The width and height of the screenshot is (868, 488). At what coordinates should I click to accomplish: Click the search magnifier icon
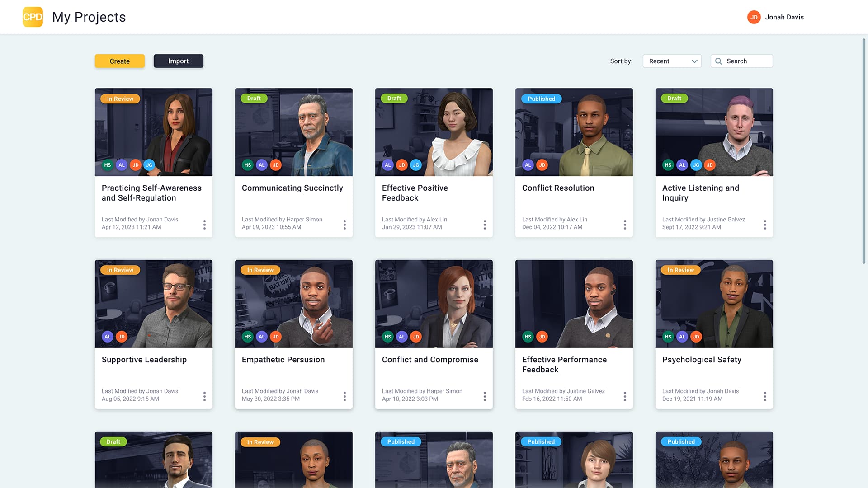(x=718, y=61)
